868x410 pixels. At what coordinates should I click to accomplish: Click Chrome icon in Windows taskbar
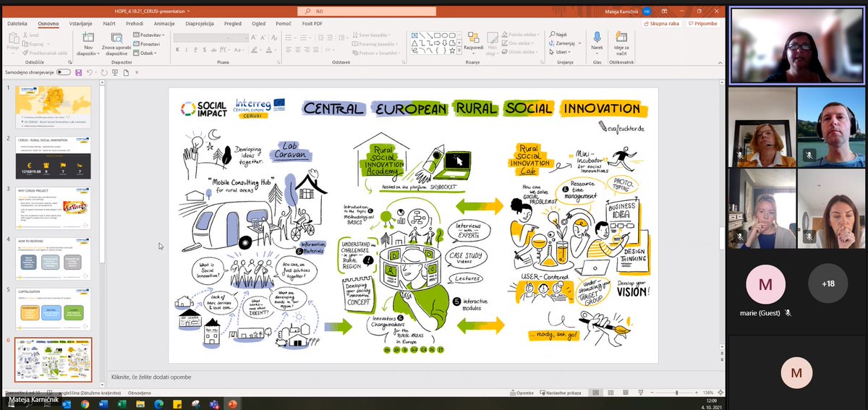coord(85,403)
